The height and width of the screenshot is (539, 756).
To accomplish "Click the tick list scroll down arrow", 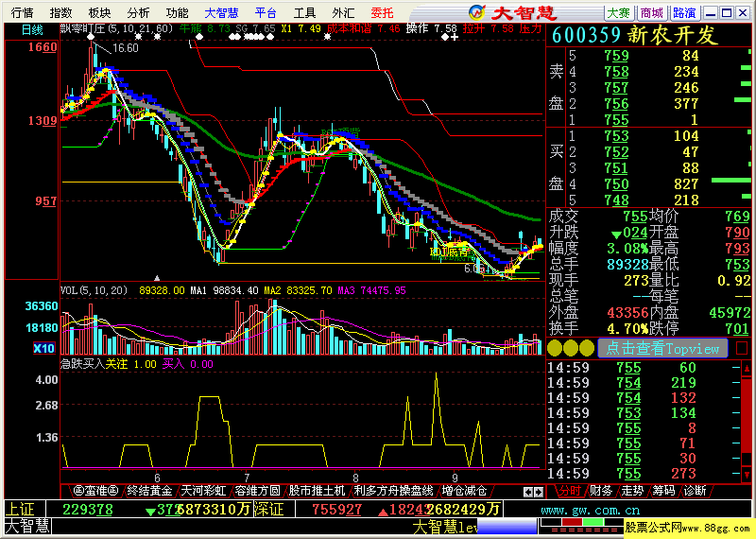I will tap(747, 474).
